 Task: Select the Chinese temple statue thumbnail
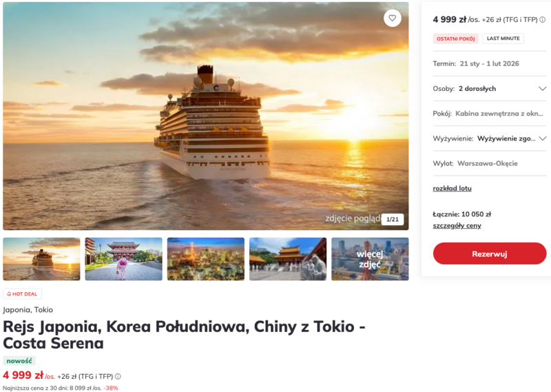tap(287, 259)
